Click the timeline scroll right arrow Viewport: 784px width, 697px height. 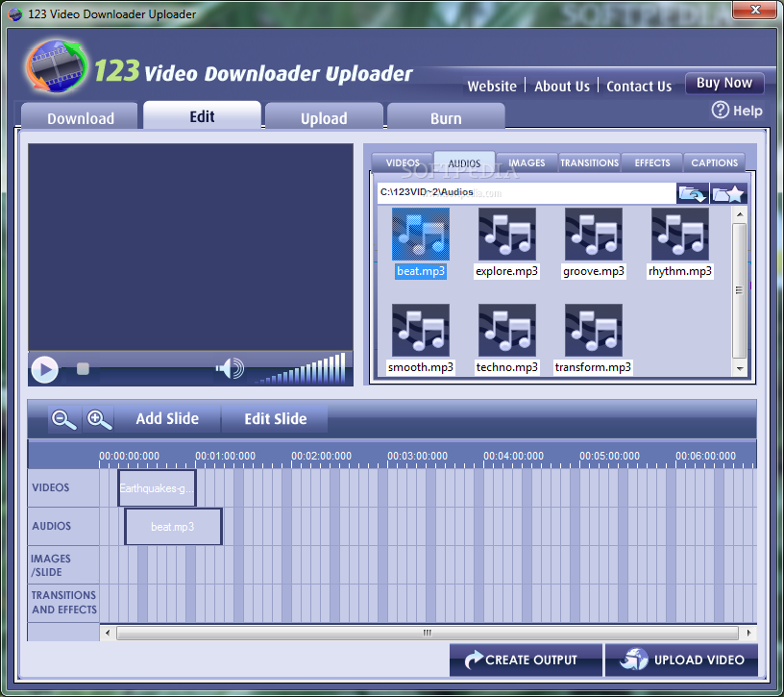pos(748,633)
